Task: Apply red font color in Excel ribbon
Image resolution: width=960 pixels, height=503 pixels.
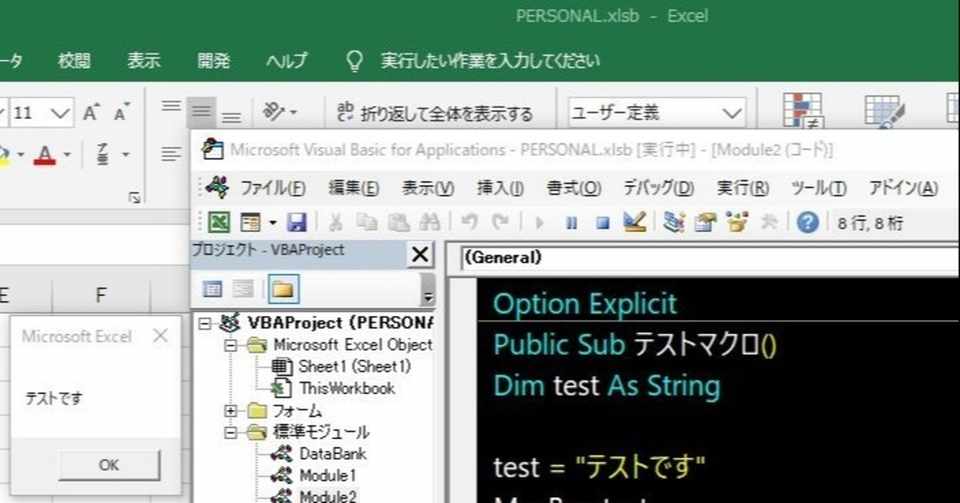Action: coord(45,155)
